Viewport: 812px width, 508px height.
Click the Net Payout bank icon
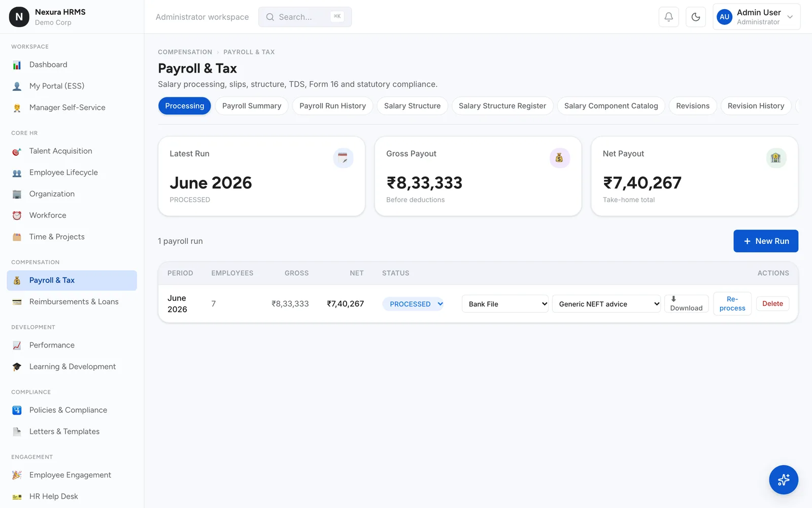pyautogui.click(x=776, y=158)
